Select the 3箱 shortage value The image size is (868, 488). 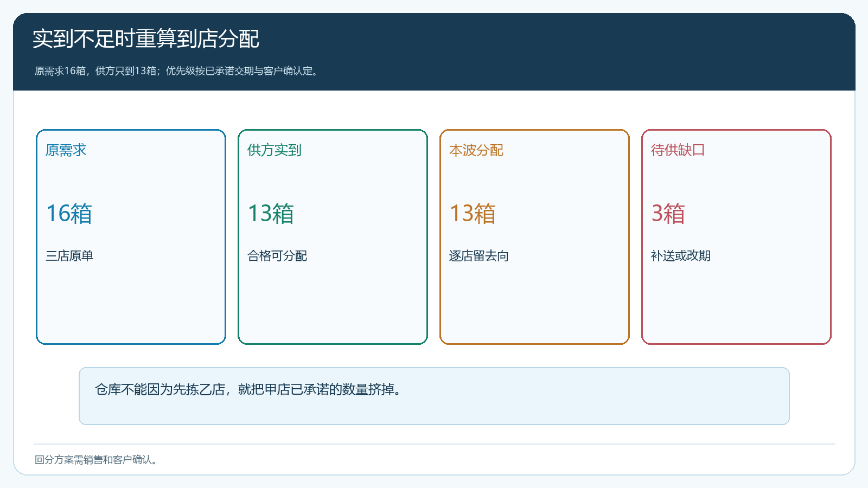coord(668,214)
